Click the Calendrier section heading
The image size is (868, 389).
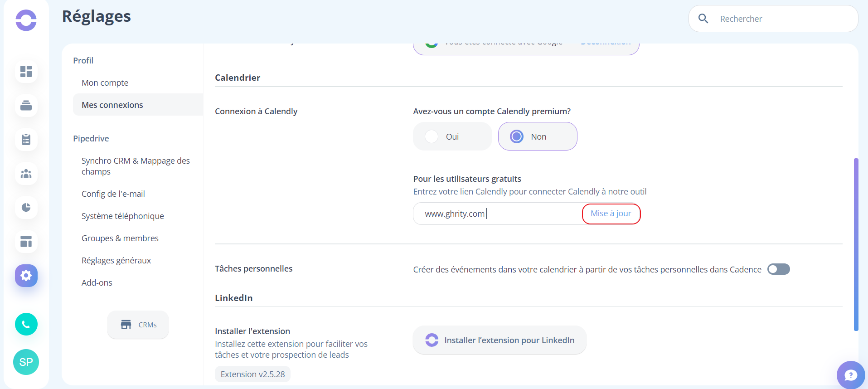[238, 78]
